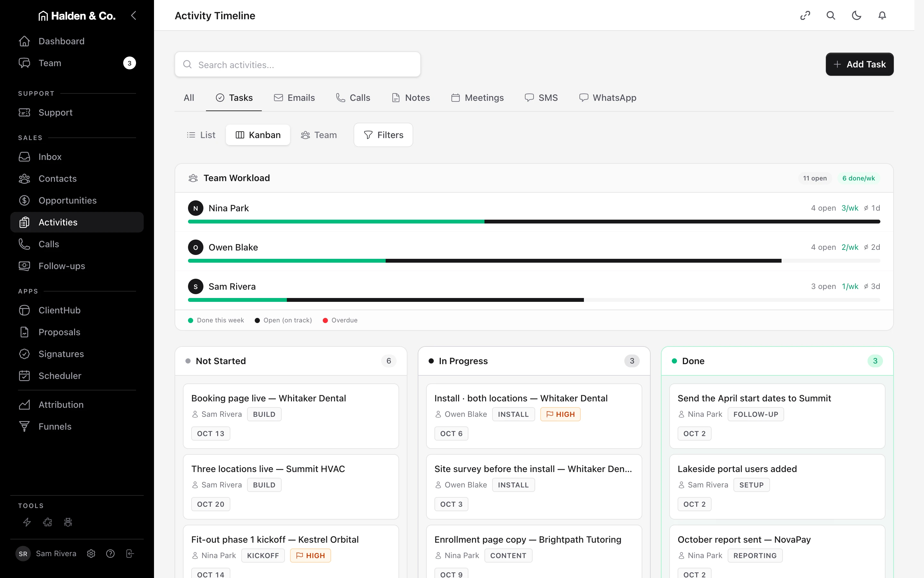924x578 pixels.
Task: Click Owen Blake's workload progress bar
Action: (x=534, y=261)
